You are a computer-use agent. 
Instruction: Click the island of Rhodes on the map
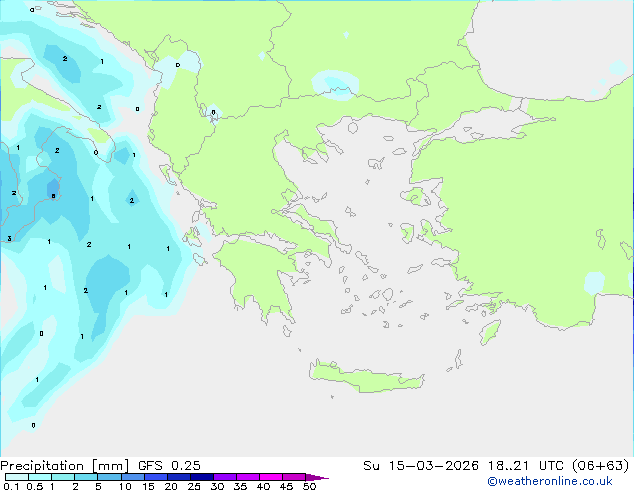point(490,332)
